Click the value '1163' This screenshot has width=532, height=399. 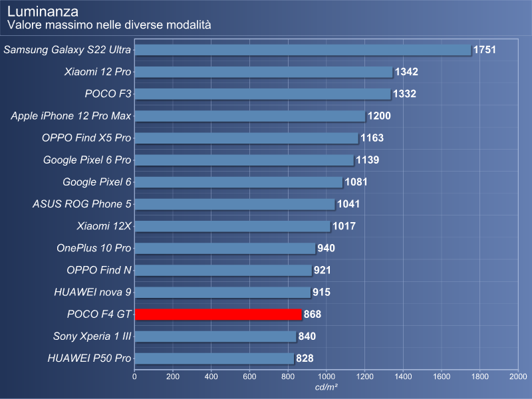point(372,138)
